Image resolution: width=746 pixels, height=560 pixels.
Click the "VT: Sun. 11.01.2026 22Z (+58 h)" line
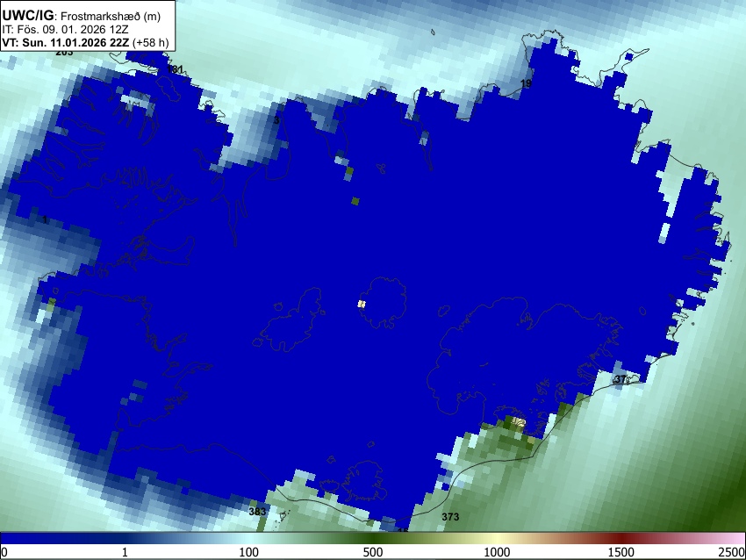85,42
